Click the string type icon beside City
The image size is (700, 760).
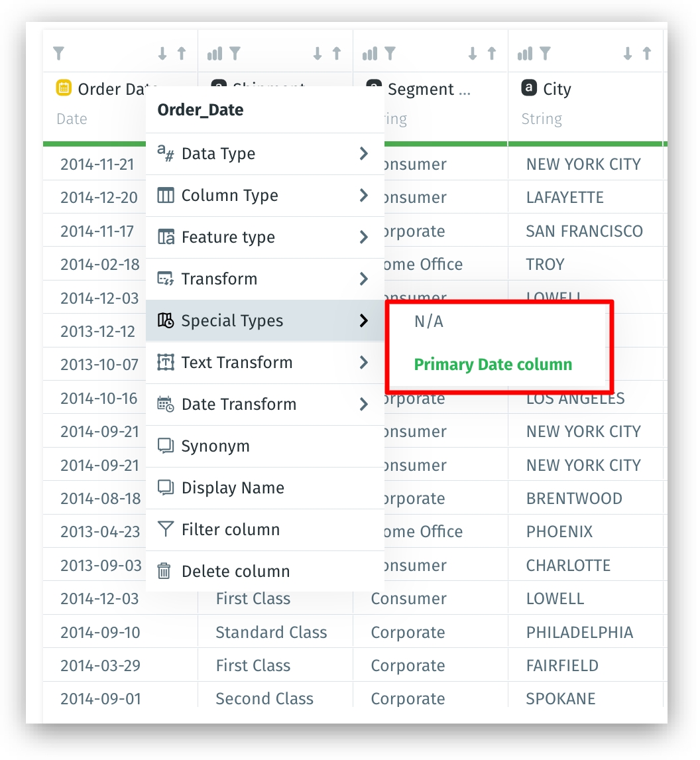click(x=529, y=88)
